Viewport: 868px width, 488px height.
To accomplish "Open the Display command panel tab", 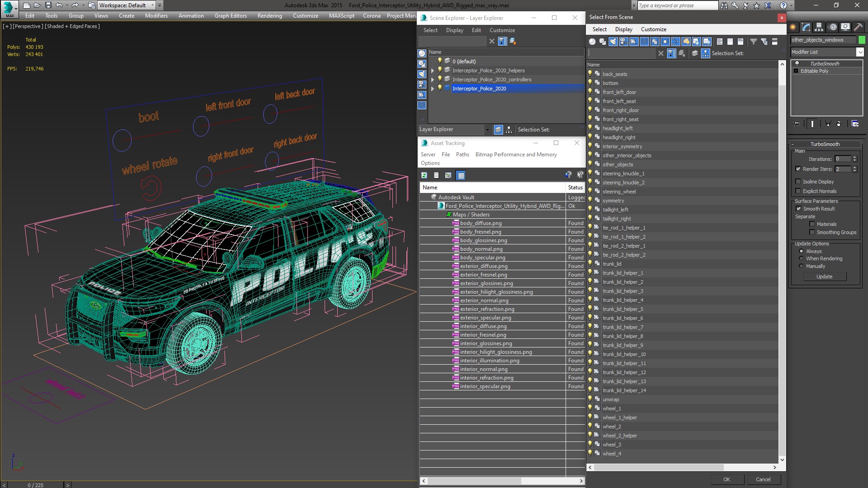I will click(x=845, y=27).
